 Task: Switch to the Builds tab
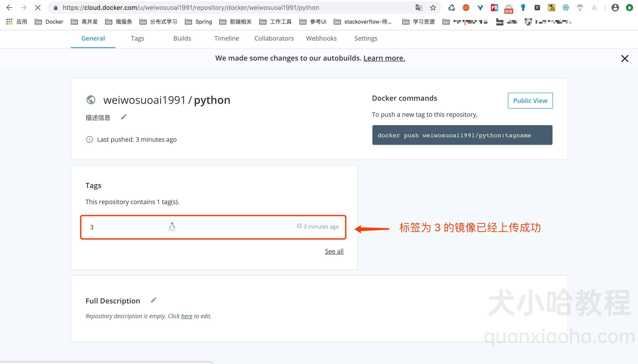[182, 38]
